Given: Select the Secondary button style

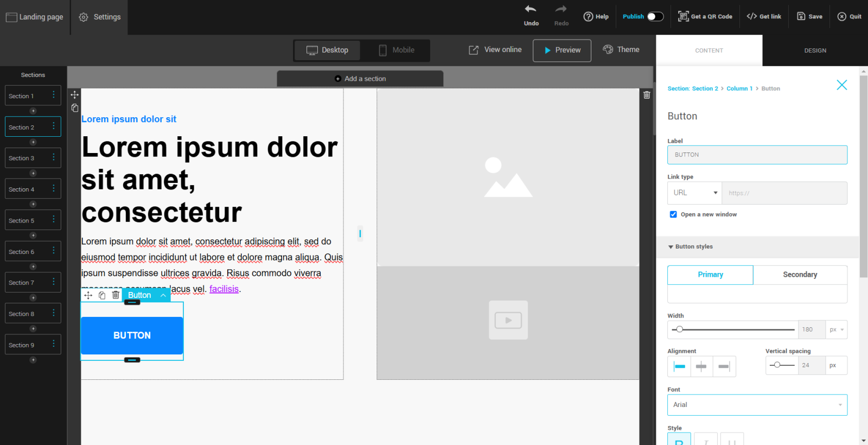Looking at the screenshot, I should 800,275.
